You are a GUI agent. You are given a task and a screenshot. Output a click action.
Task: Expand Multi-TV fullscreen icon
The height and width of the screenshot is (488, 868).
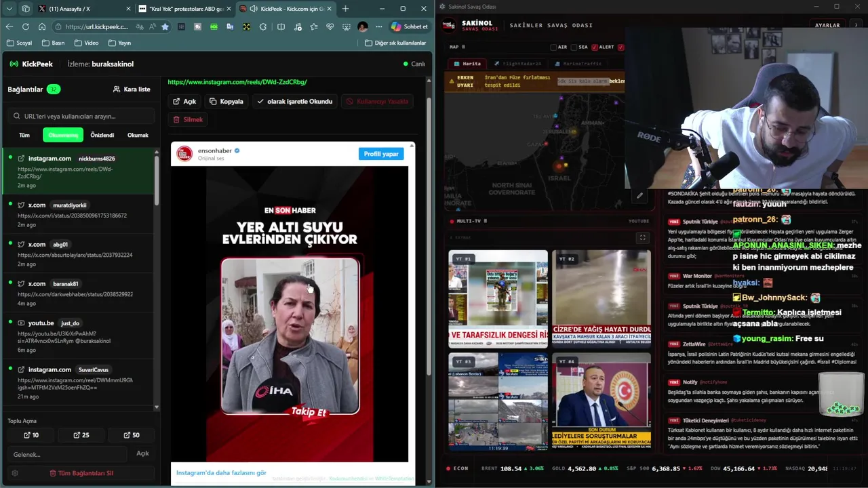(x=642, y=237)
